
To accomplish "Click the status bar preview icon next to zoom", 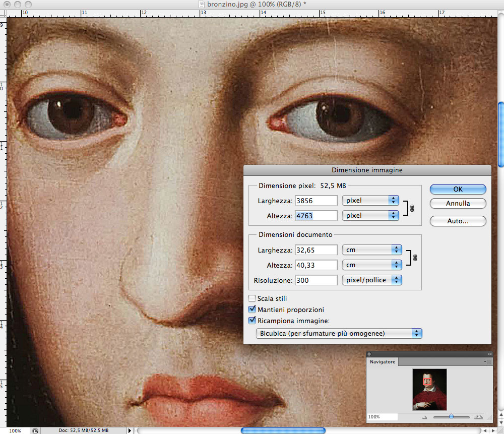I will coord(35,431).
